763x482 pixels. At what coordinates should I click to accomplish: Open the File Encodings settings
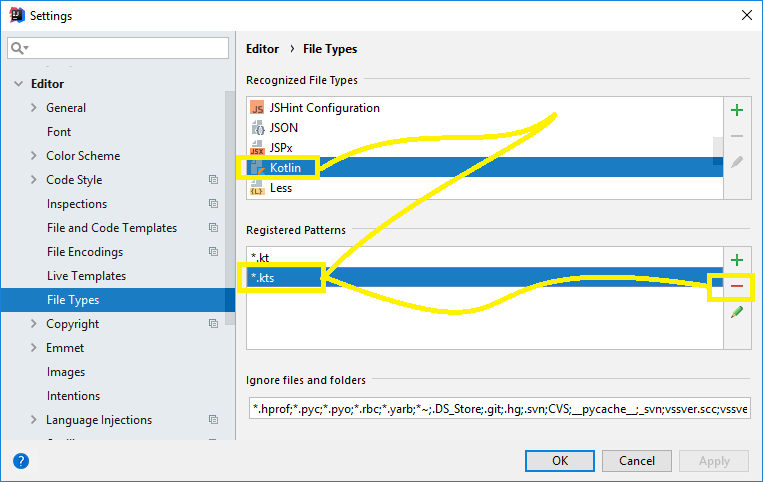pyautogui.click(x=85, y=252)
